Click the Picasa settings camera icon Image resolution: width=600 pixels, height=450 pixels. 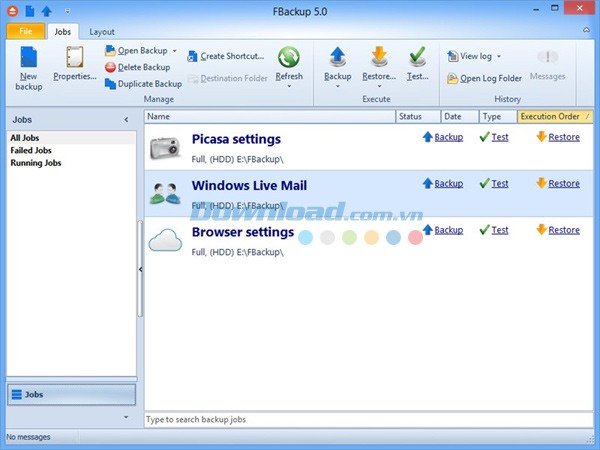(165, 147)
